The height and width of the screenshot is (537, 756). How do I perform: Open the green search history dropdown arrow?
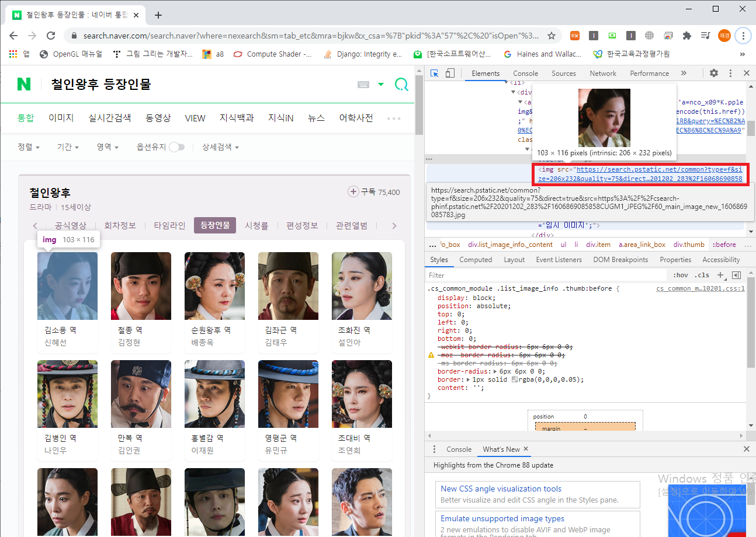click(381, 85)
